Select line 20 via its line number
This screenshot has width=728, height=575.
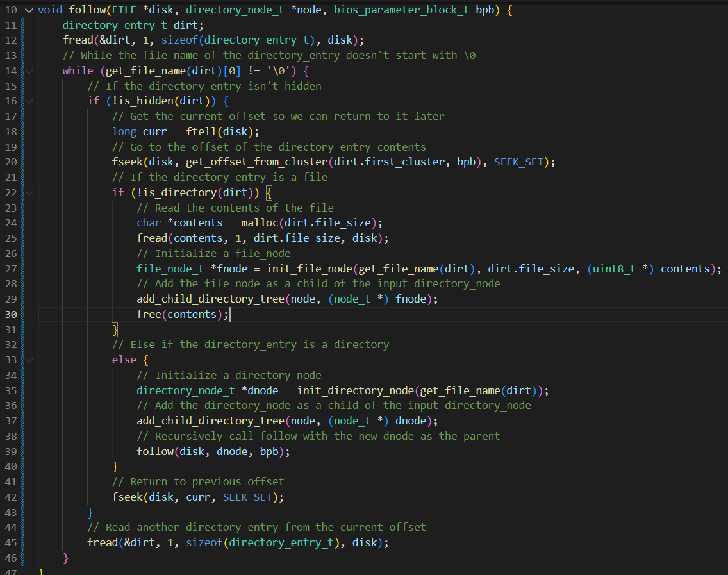(x=10, y=162)
